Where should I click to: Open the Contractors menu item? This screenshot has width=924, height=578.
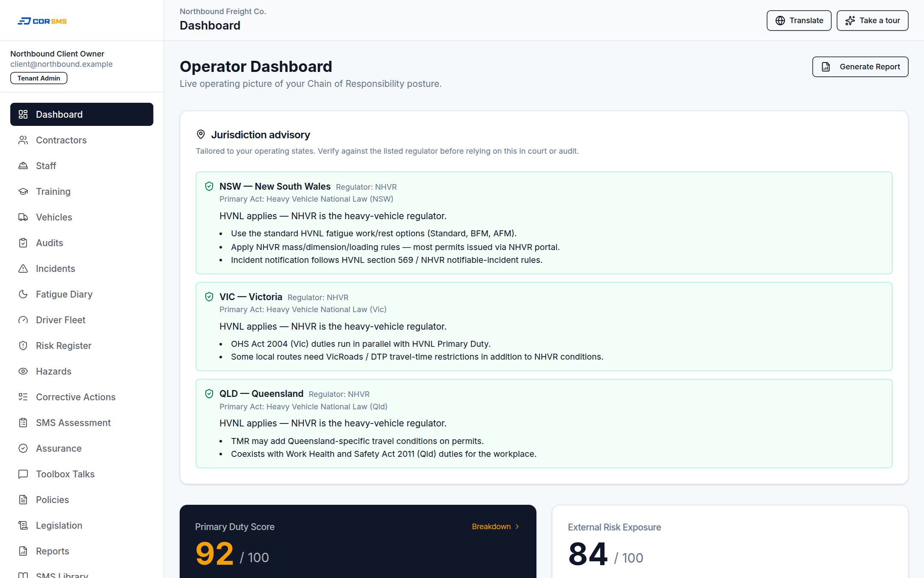pos(82,140)
